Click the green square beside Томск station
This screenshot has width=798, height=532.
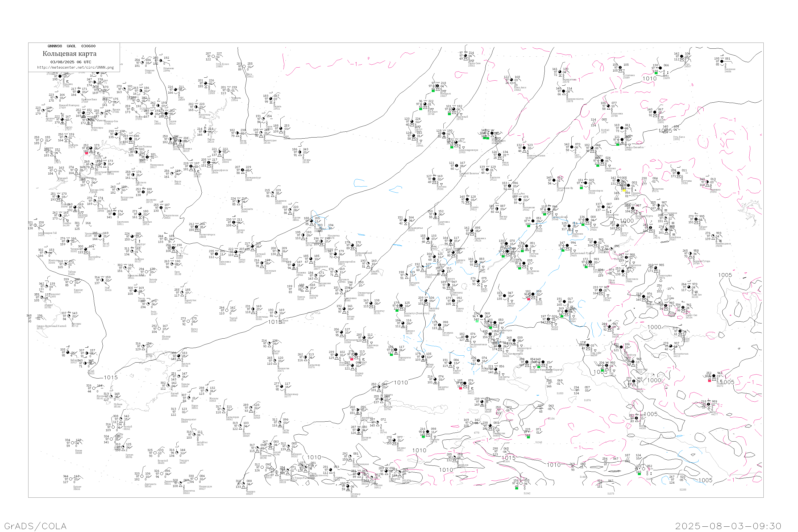(529, 226)
